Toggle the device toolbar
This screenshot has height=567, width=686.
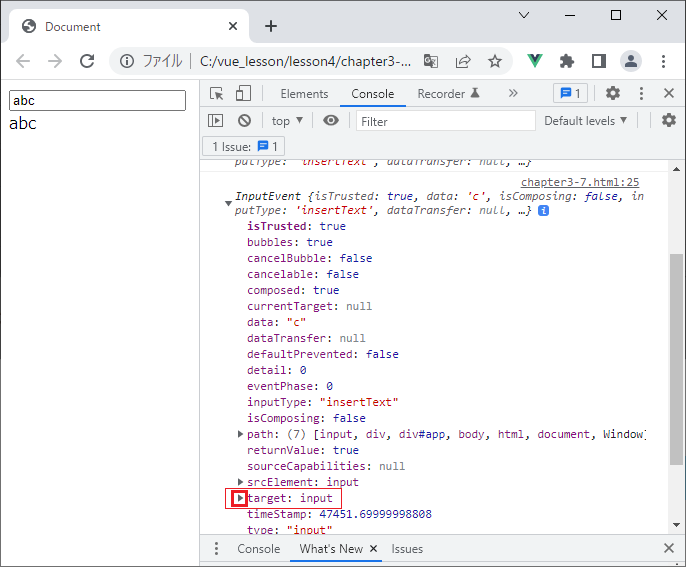click(x=243, y=94)
